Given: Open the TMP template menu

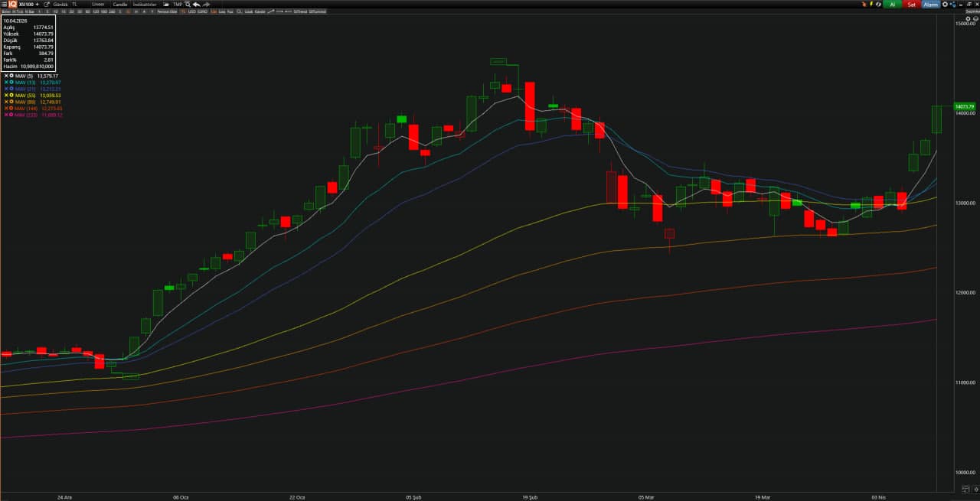Looking at the screenshot, I should pos(178,5).
